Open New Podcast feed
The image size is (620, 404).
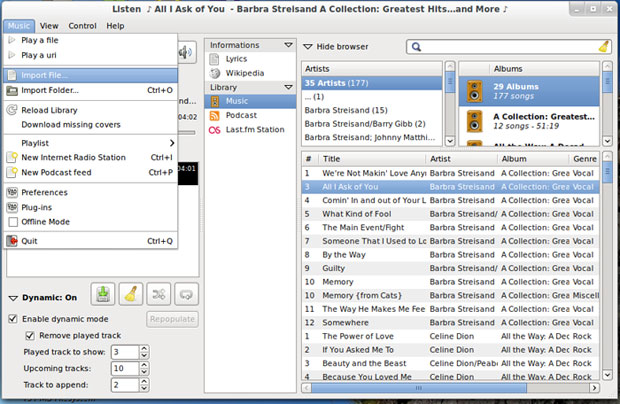click(x=91, y=172)
